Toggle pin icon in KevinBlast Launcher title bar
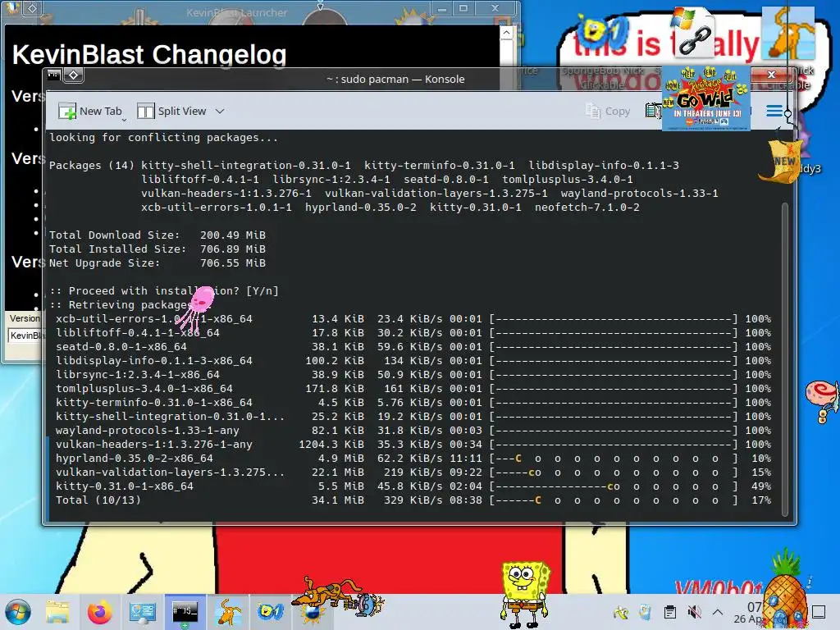 click(32, 7)
